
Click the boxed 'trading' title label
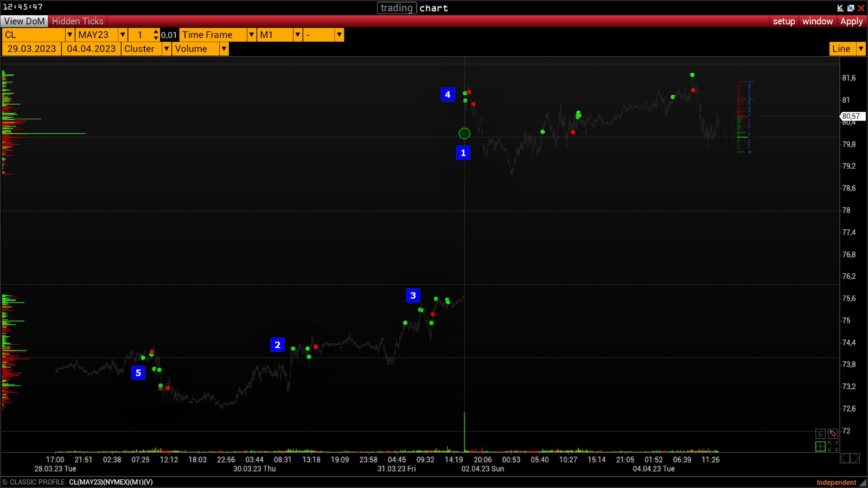click(397, 8)
